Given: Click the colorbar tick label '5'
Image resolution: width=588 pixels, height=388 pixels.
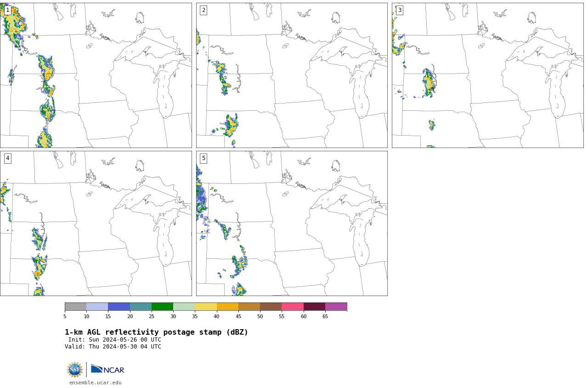Looking at the screenshot, I should click(x=65, y=316).
